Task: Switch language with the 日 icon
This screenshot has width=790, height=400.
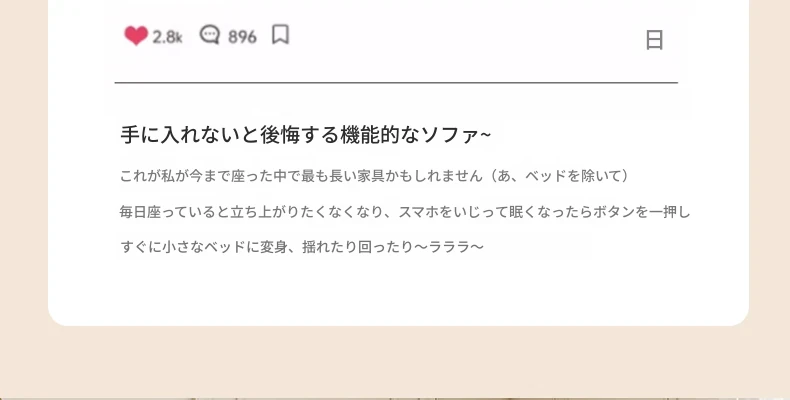Action: pos(654,40)
